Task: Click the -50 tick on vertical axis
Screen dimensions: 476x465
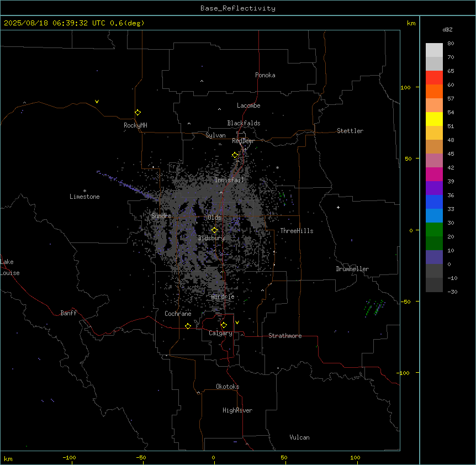Action: point(406,302)
